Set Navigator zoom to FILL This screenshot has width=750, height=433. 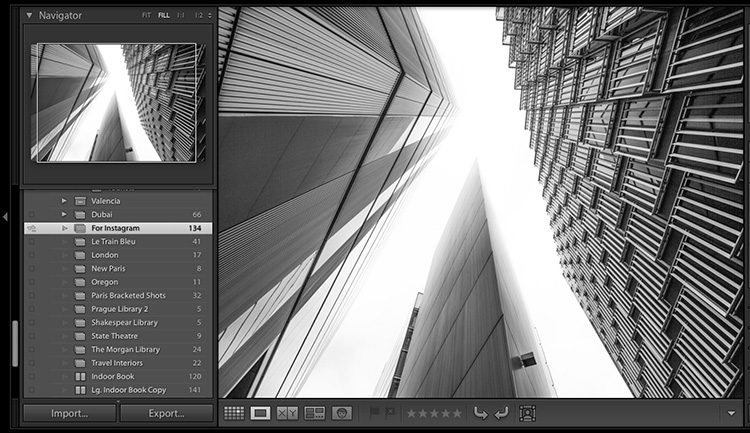(164, 16)
